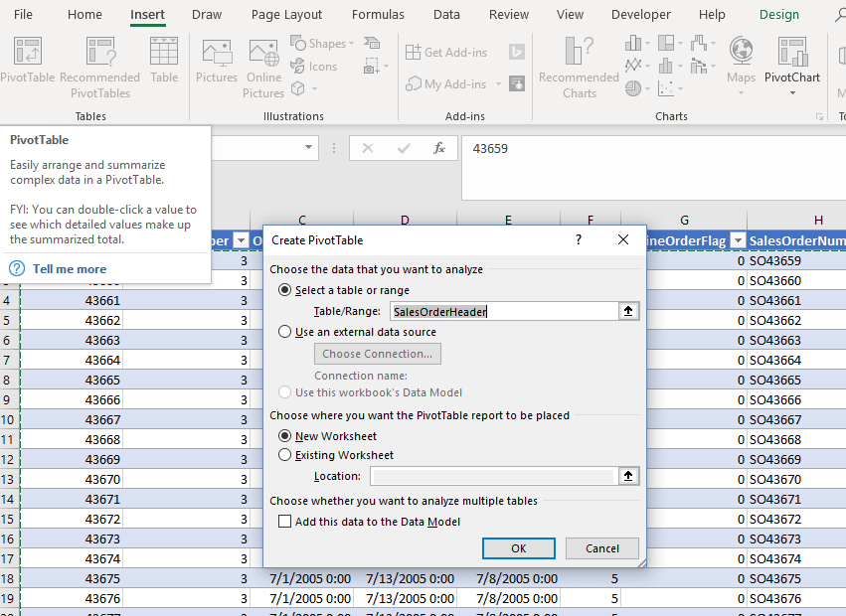Image resolution: width=846 pixels, height=616 pixels.
Task: Click the SmartArt icon
Action: coord(372,43)
